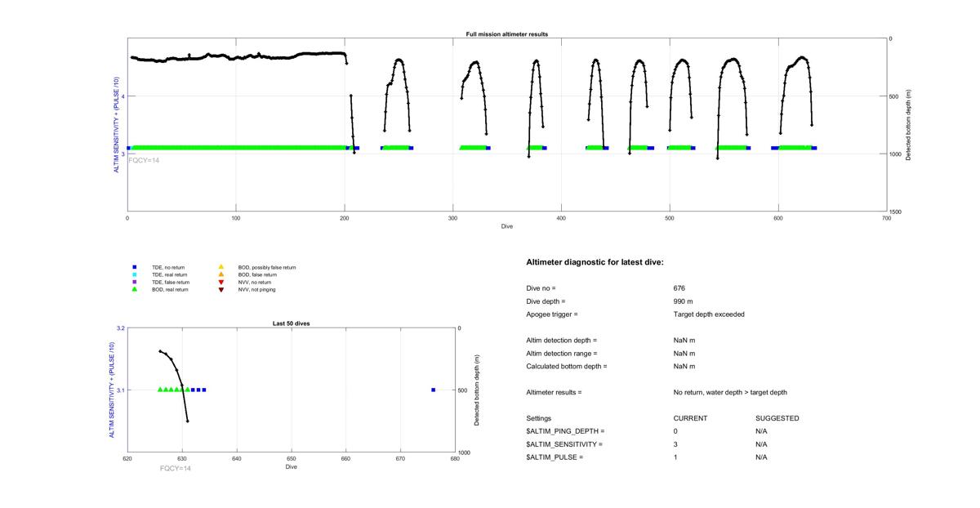980x508 pixels.
Task: Click the orange triangle marker for BOD, false return
Action: (x=220, y=274)
